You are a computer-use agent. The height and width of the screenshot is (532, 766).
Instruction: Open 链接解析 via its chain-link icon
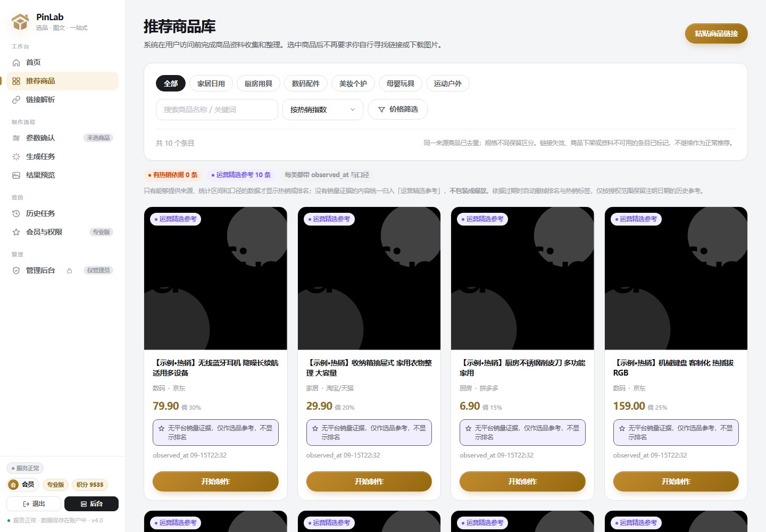(x=16, y=99)
